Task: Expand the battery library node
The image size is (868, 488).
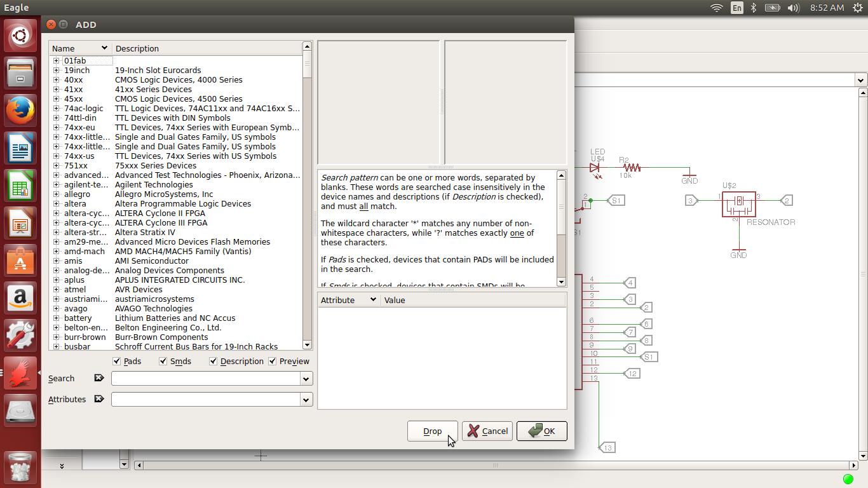Action: pos(57,318)
